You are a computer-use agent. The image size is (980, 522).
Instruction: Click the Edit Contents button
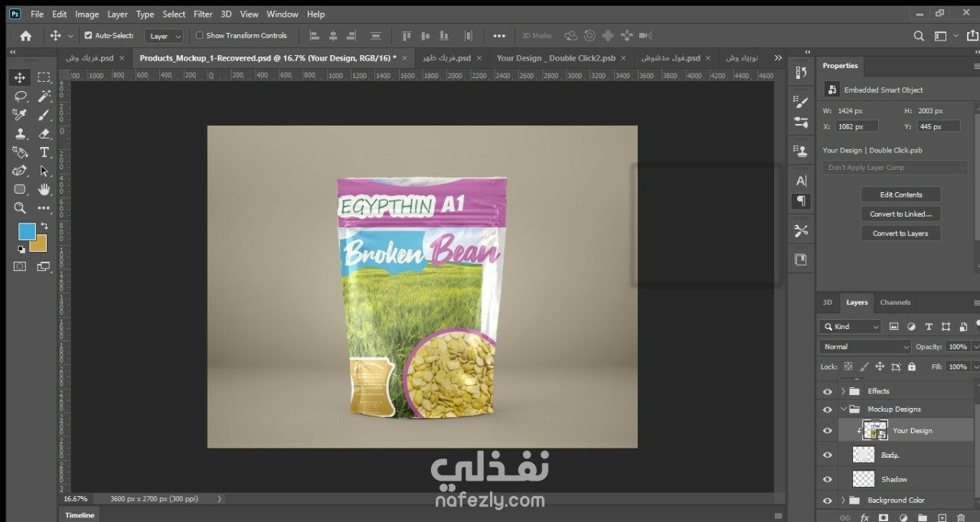point(901,194)
